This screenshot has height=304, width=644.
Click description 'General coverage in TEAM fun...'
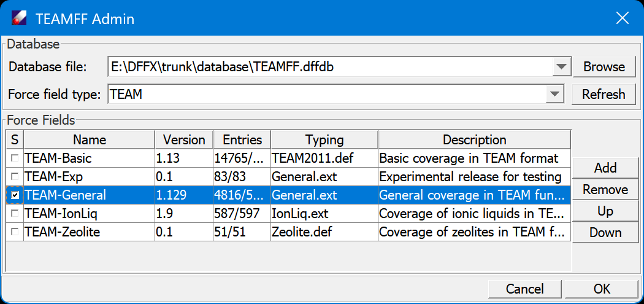click(474, 195)
